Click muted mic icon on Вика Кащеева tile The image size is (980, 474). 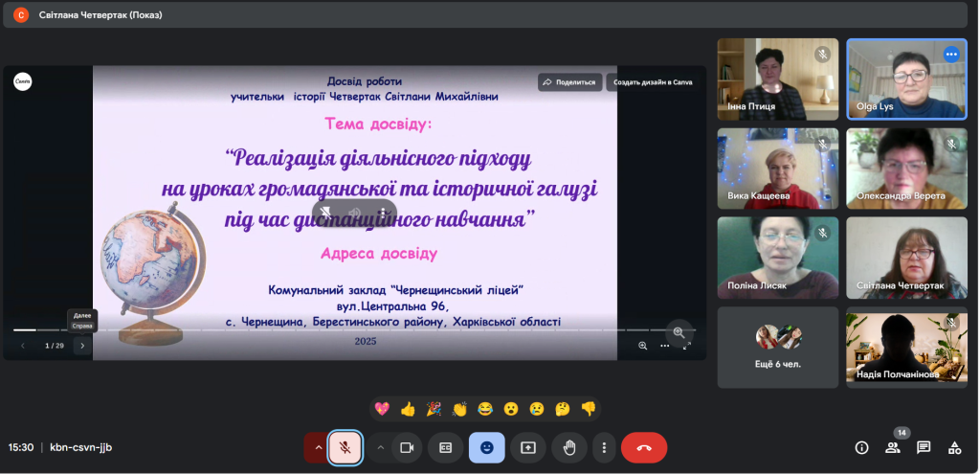[x=822, y=145]
